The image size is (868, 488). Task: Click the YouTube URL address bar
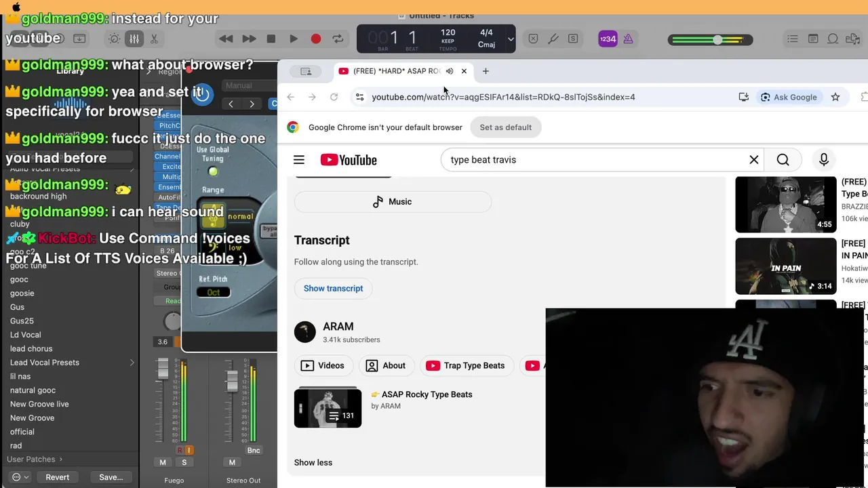(x=503, y=97)
